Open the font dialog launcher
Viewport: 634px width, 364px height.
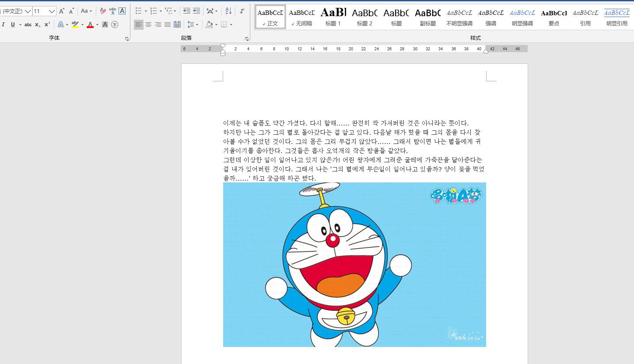click(x=127, y=39)
